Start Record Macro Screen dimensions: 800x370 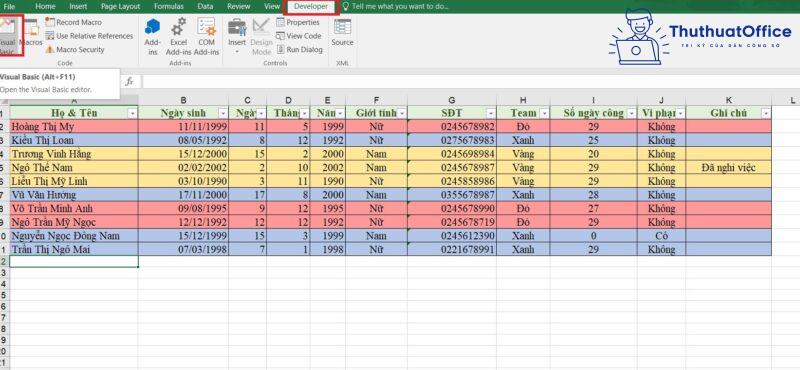click(73, 22)
